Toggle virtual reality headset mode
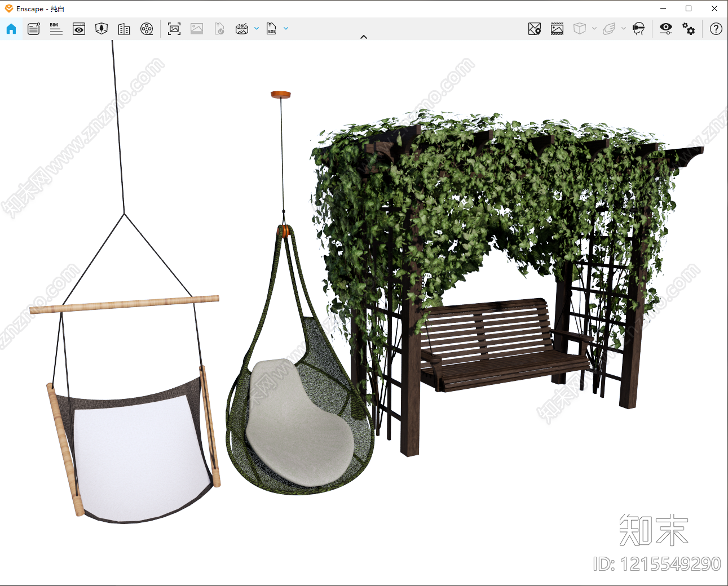Image resolution: width=728 pixels, height=586 pixels. click(638, 29)
